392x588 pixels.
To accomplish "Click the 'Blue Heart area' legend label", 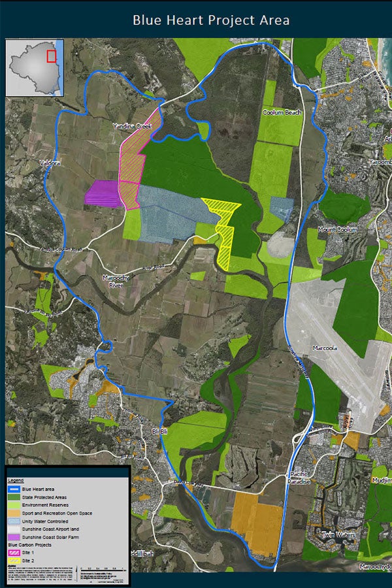I will [38, 489].
